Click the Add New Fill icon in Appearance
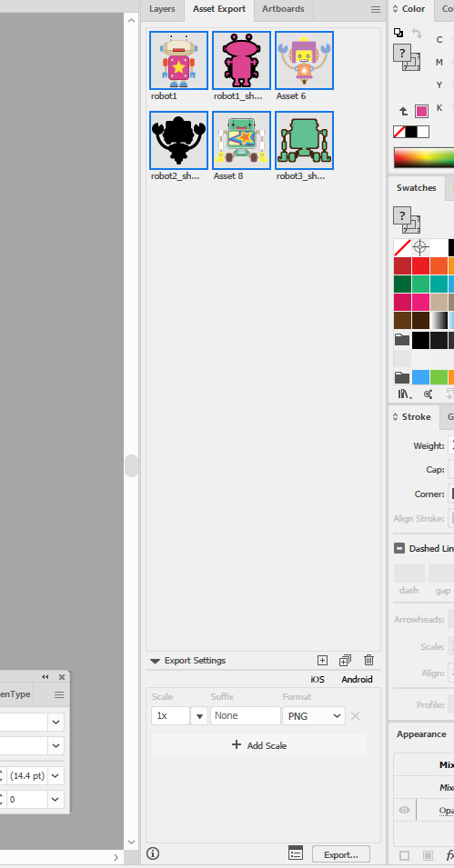 tap(428, 856)
